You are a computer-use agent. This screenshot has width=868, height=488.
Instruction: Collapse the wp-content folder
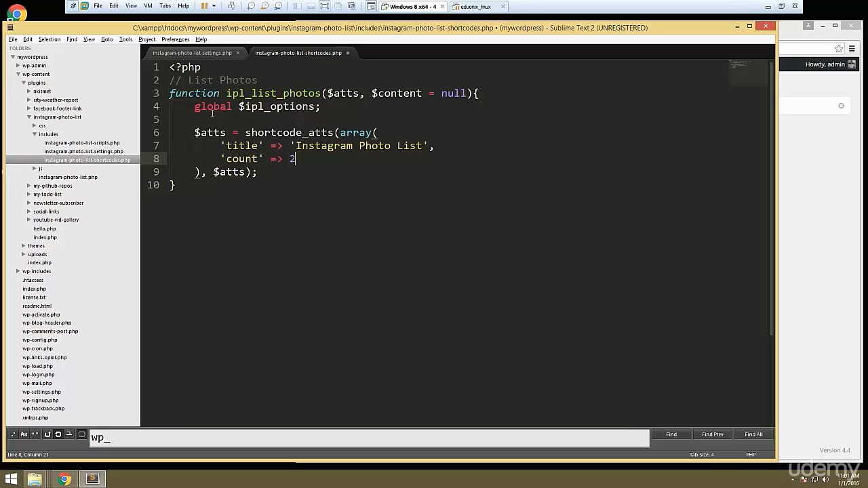(18, 74)
